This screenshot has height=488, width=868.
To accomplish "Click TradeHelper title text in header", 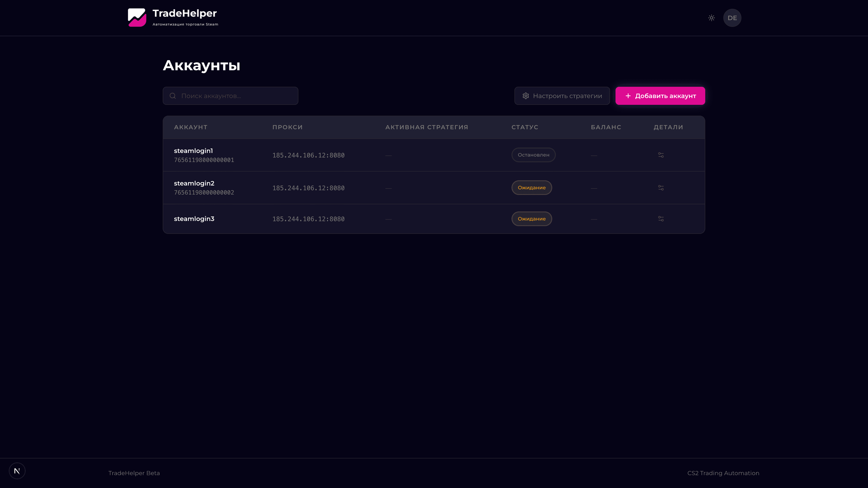I will pos(185,14).
